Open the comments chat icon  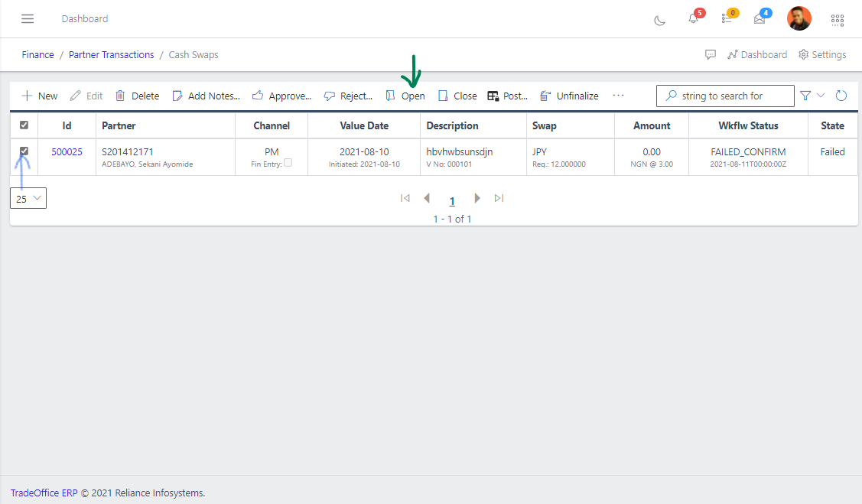click(711, 55)
